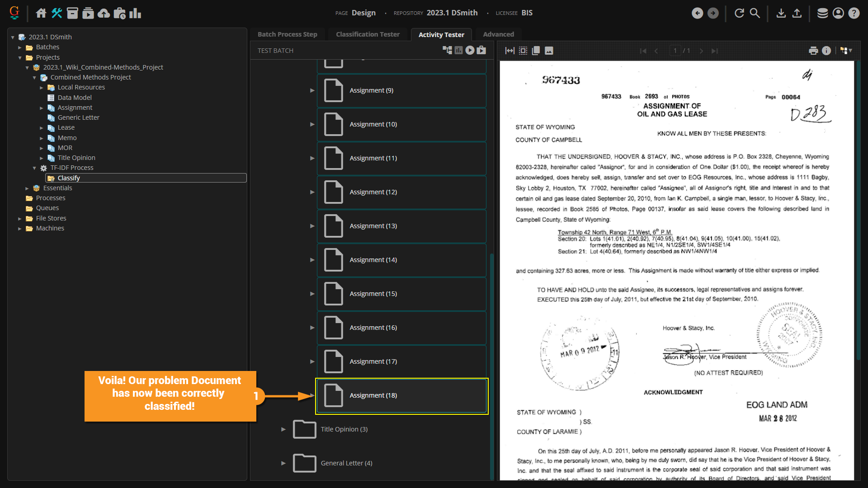The width and height of the screenshot is (868, 488).
Task: Click the search magnifier icon in header
Action: tap(755, 13)
